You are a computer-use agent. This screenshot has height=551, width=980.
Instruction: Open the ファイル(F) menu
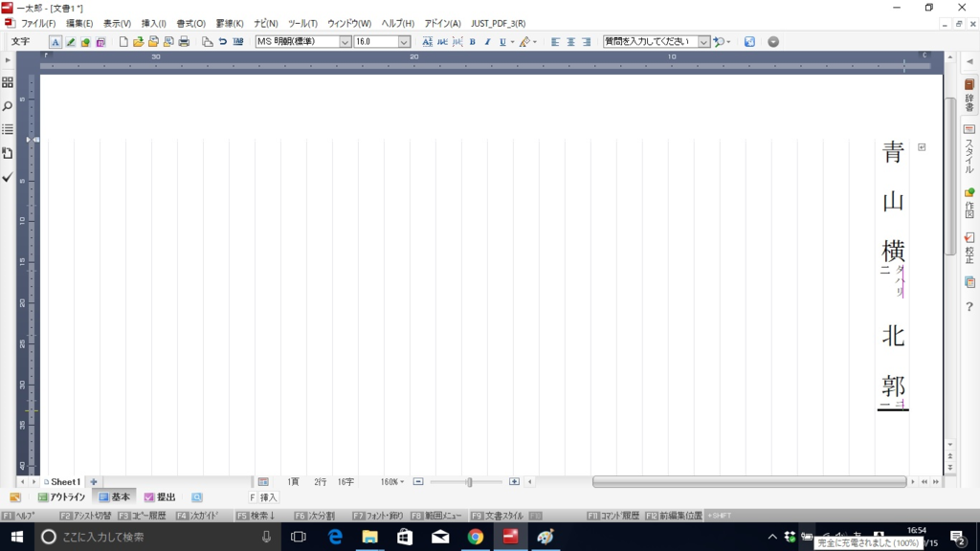click(38, 23)
